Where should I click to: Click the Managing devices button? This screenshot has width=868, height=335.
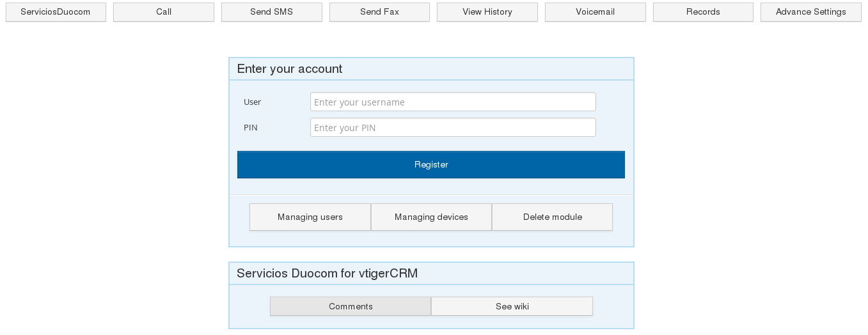point(431,217)
